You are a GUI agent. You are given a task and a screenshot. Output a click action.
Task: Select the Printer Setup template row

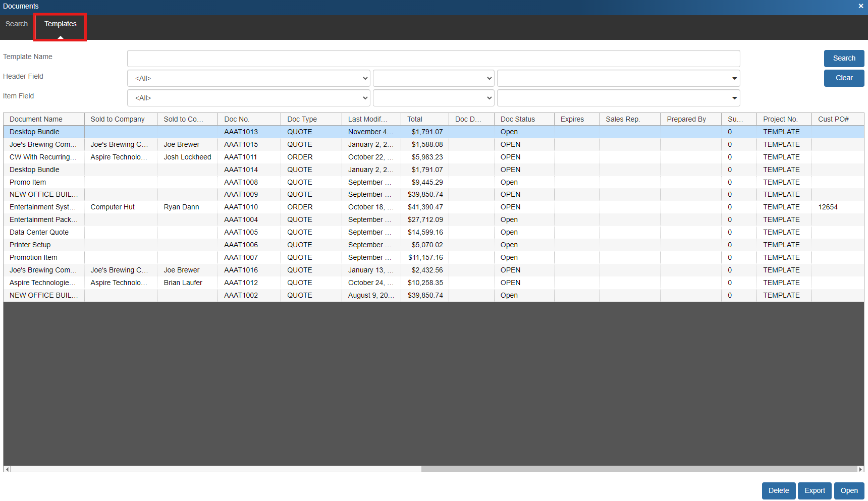[x=30, y=245]
